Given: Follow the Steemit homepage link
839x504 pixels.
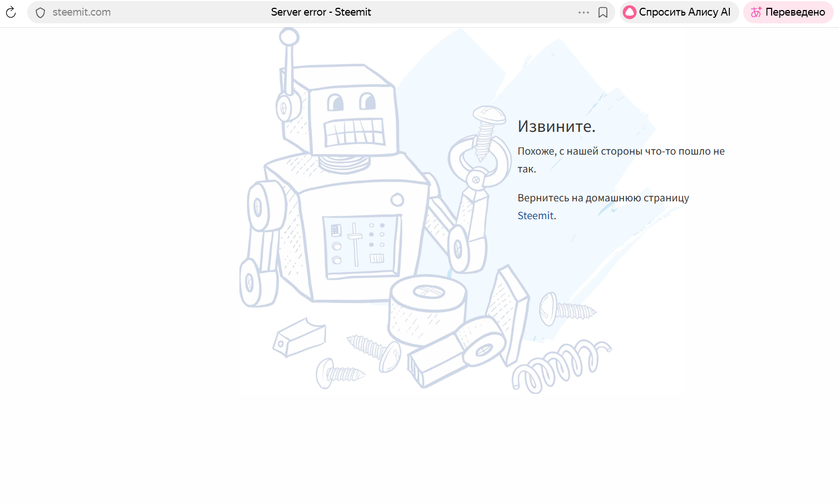Looking at the screenshot, I should click(x=536, y=216).
